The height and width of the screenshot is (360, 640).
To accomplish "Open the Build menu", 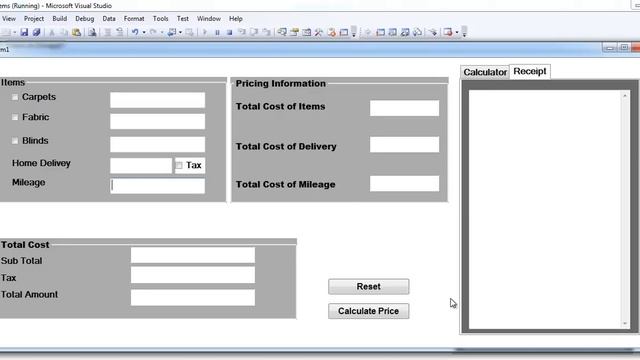I will point(60,19).
